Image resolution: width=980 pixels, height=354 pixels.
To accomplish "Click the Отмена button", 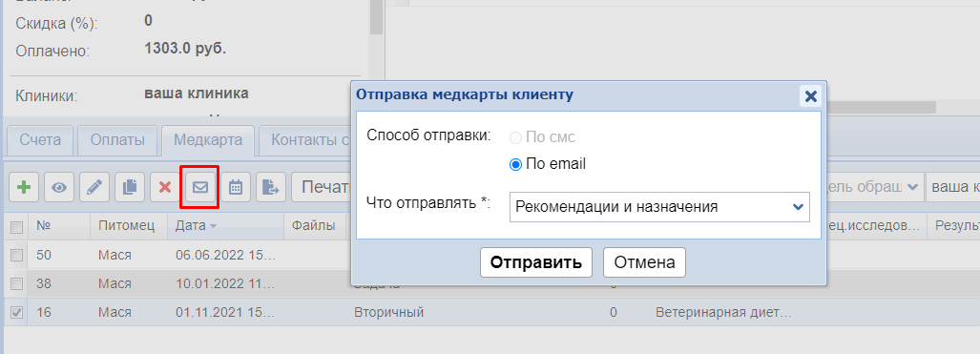I will click(x=644, y=262).
